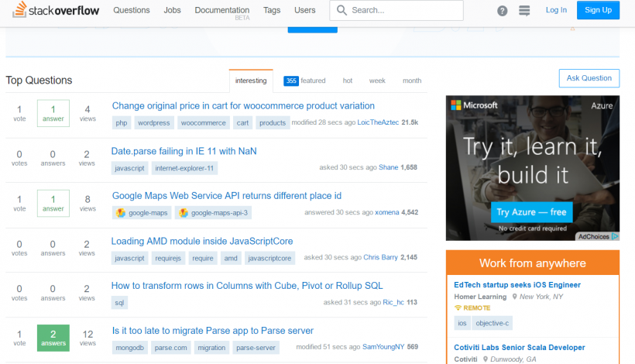
Task: Open Jobs in the top navigation
Action: pos(172,10)
